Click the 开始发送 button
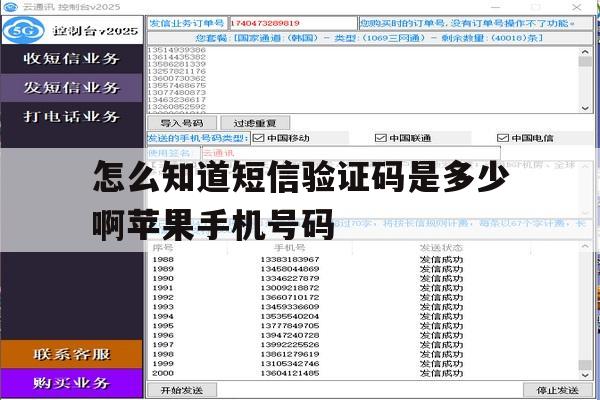 (182, 390)
